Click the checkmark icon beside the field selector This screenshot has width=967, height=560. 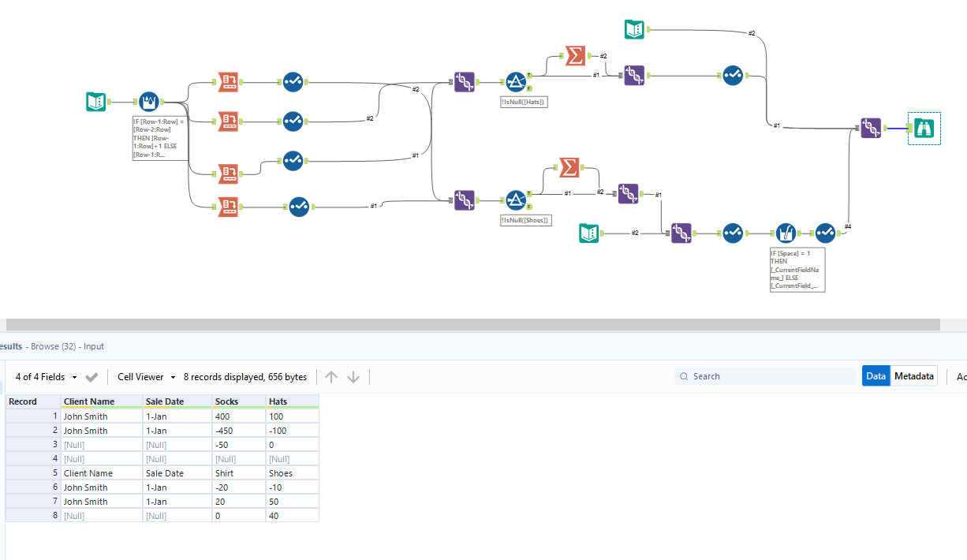(x=91, y=377)
